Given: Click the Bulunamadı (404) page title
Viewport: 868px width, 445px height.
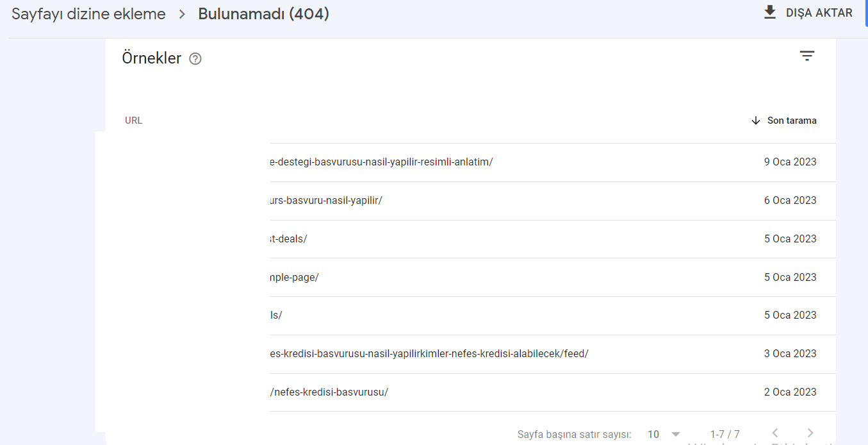Looking at the screenshot, I should [x=263, y=14].
